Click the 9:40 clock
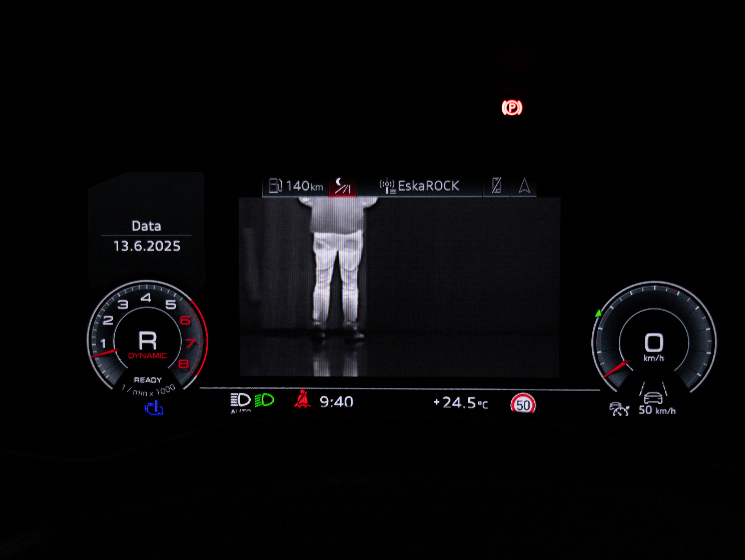Viewport: 745px width, 560px height. [x=336, y=402]
